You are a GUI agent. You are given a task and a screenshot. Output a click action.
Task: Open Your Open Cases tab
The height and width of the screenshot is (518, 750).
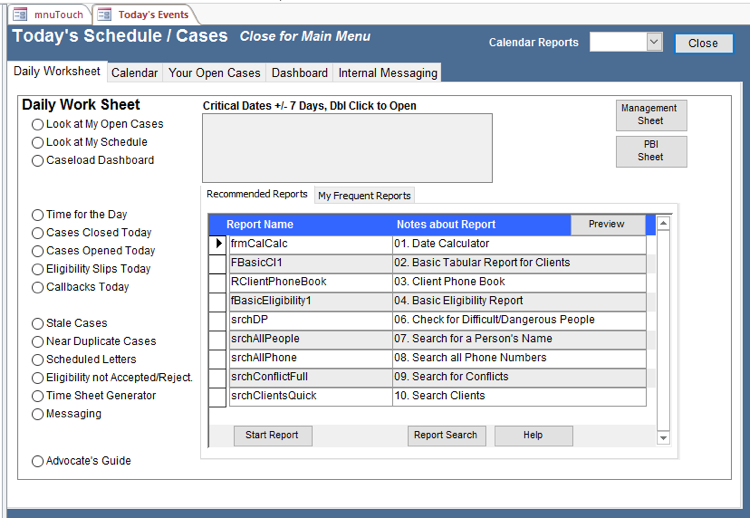coord(214,73)
